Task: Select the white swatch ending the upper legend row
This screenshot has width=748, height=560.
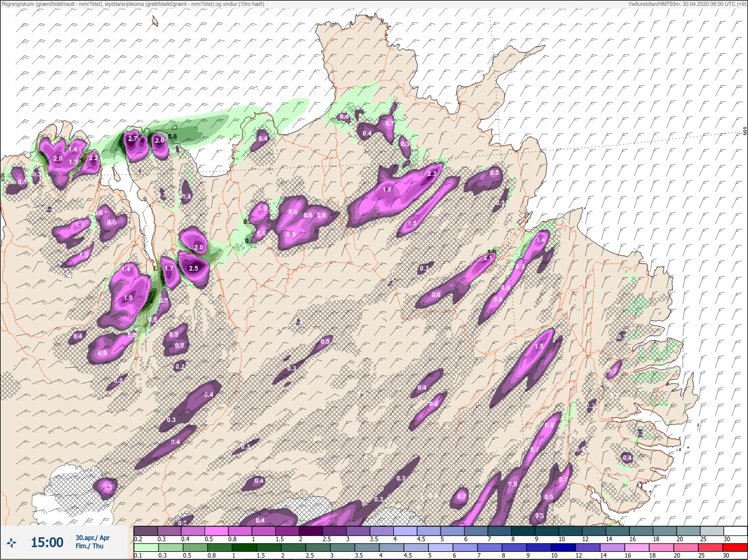Action: pyautogui.click(x=735, y=531)
